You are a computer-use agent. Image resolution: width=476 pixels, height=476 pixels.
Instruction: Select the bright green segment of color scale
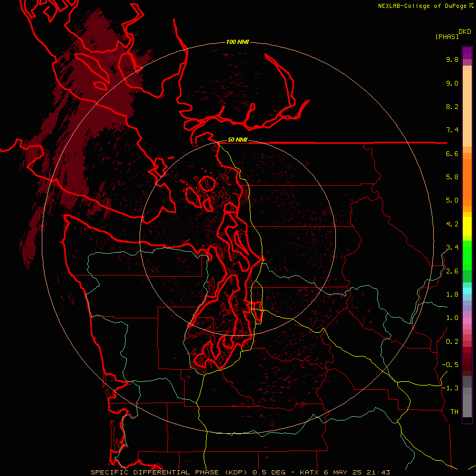click(467, 255)
